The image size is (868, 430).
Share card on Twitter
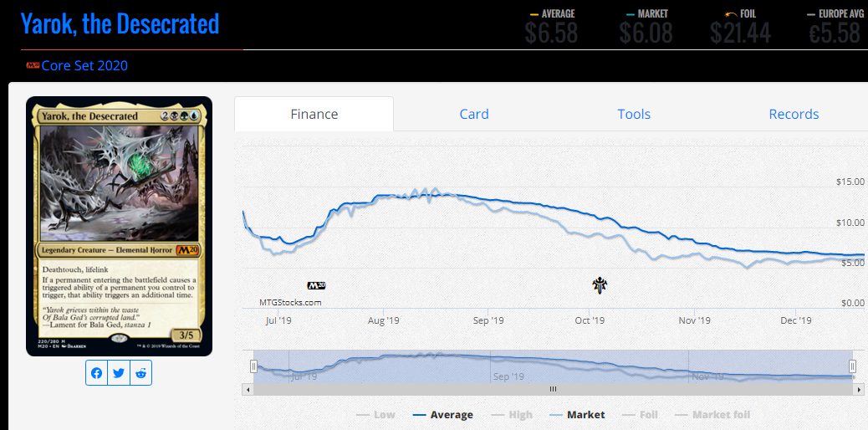pos(119,373)
